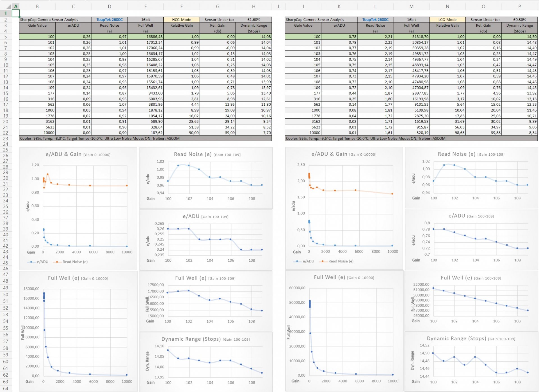
Task: Select row 47 header
Action: pos(6,274)
